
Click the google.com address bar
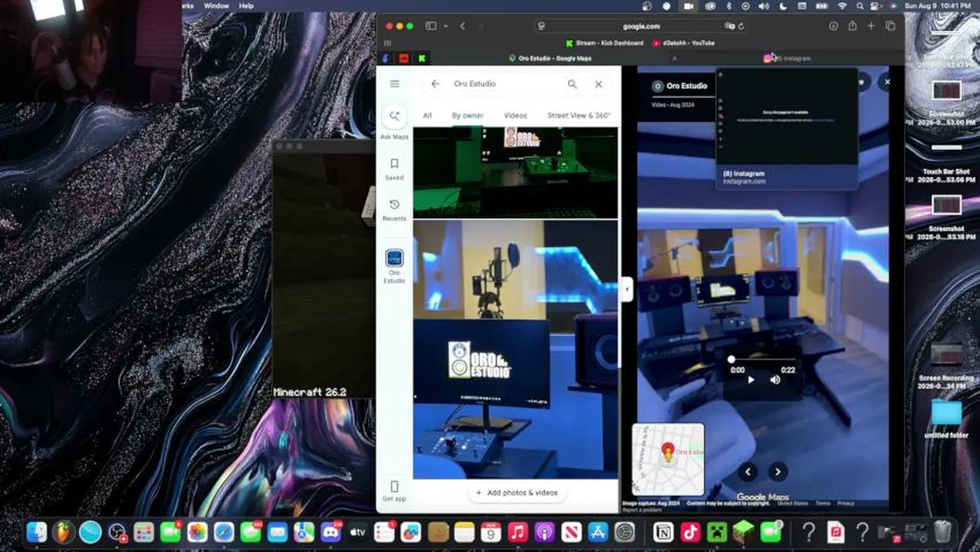641,26
